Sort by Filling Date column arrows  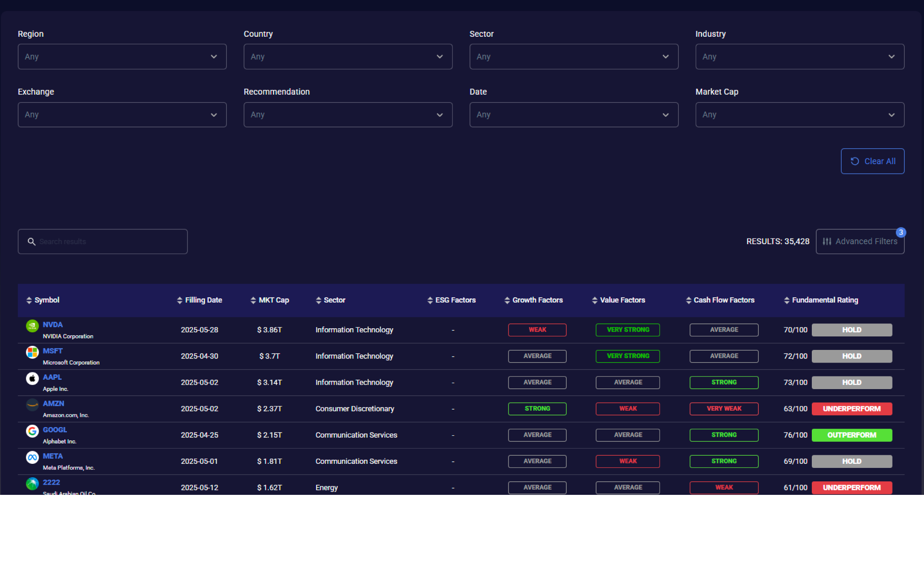(179, 301)
